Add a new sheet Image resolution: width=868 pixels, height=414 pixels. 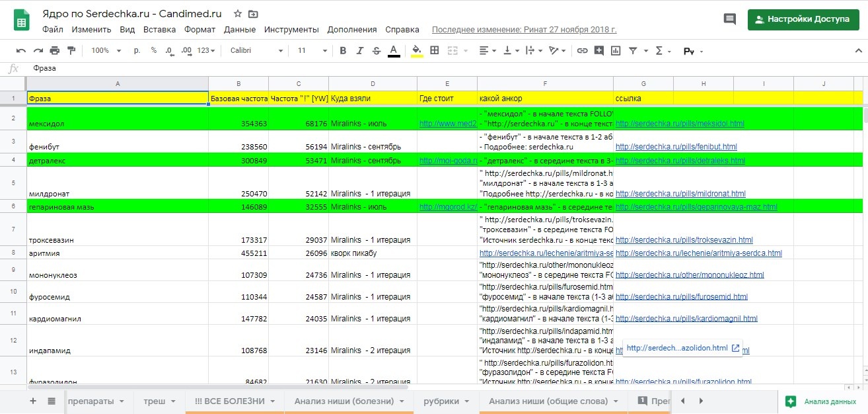33,401
